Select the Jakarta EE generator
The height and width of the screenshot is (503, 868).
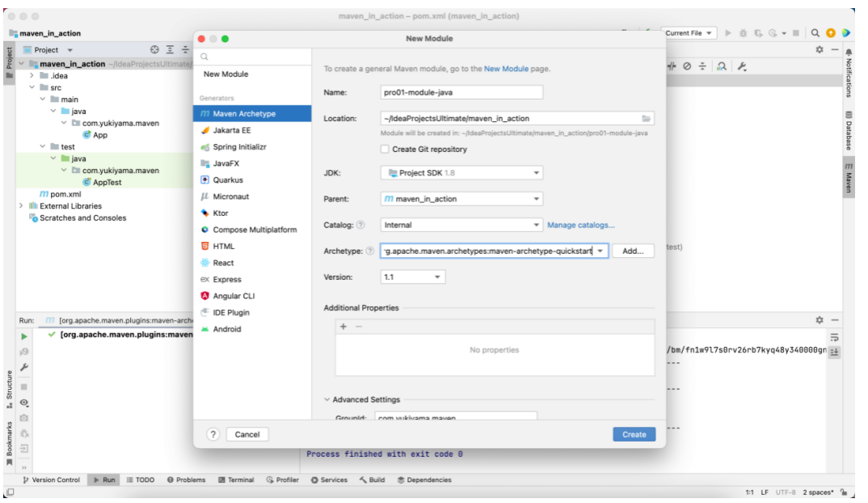[x=252, y=130]
